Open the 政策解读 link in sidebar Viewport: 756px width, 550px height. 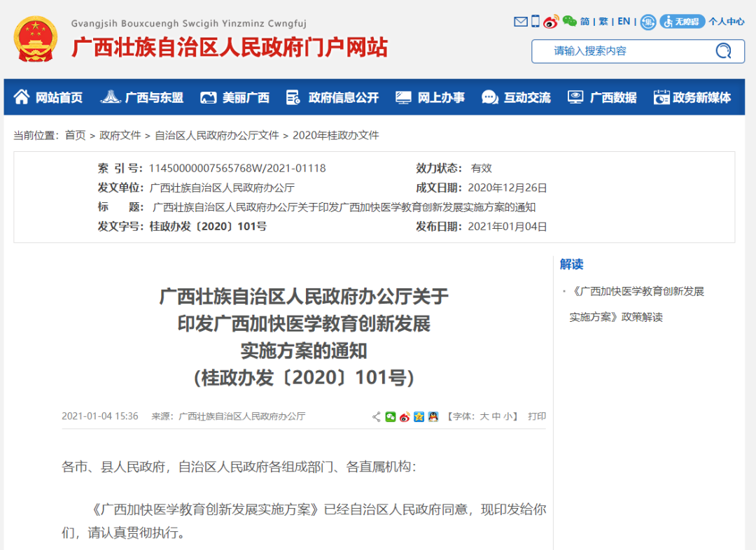[637, 304]
